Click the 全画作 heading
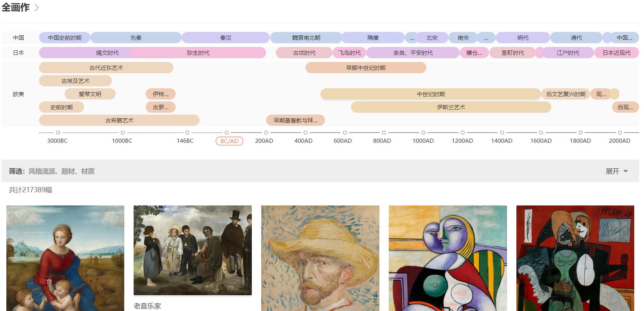Viewport: 644px width, 311px height. [15, 8]
